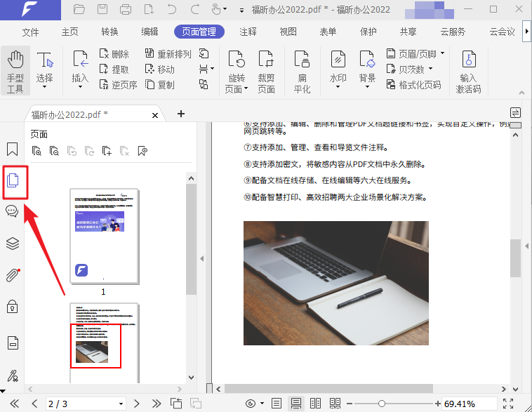The height and width of the screenshot is (412, 532).
Task: Click the 提取 extract pages button
Action: (x=114, y=69)
